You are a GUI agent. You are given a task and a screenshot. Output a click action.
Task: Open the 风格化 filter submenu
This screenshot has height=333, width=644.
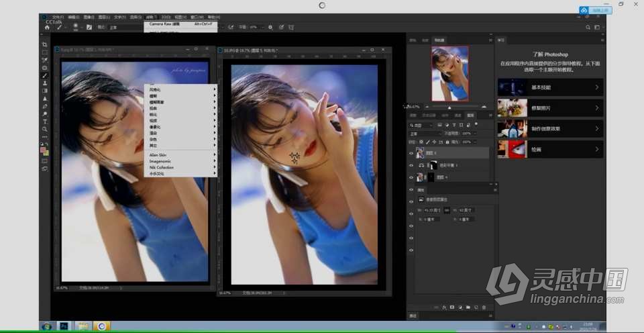coord(180,89)
